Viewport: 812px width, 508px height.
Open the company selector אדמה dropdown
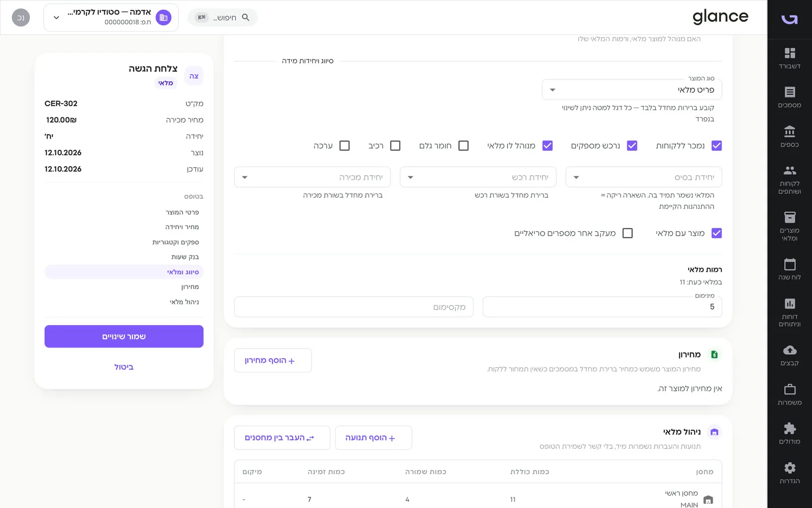111,17
